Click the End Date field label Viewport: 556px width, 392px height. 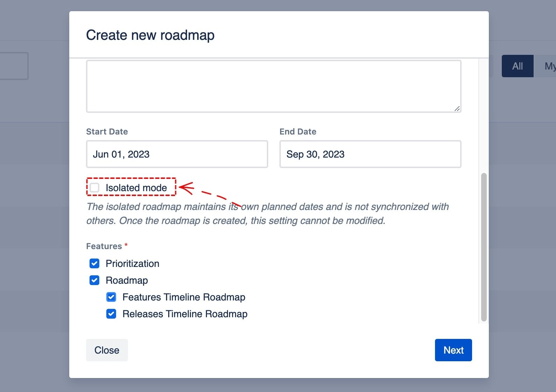pyautogui.click(x=298, y=131)
